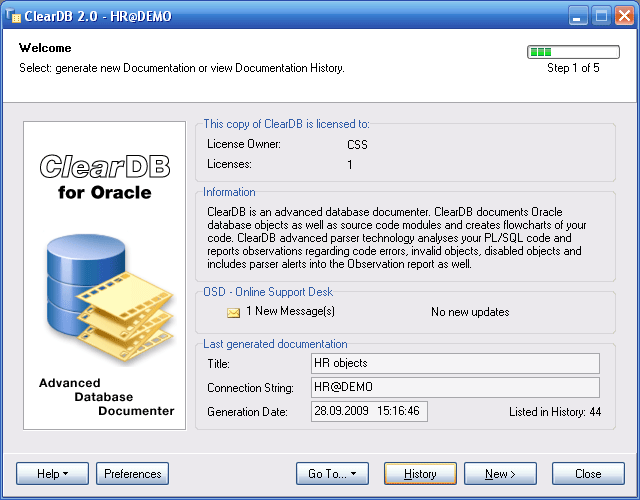Select the Generation Date field

pyautogui.click(x=369, y=411)
